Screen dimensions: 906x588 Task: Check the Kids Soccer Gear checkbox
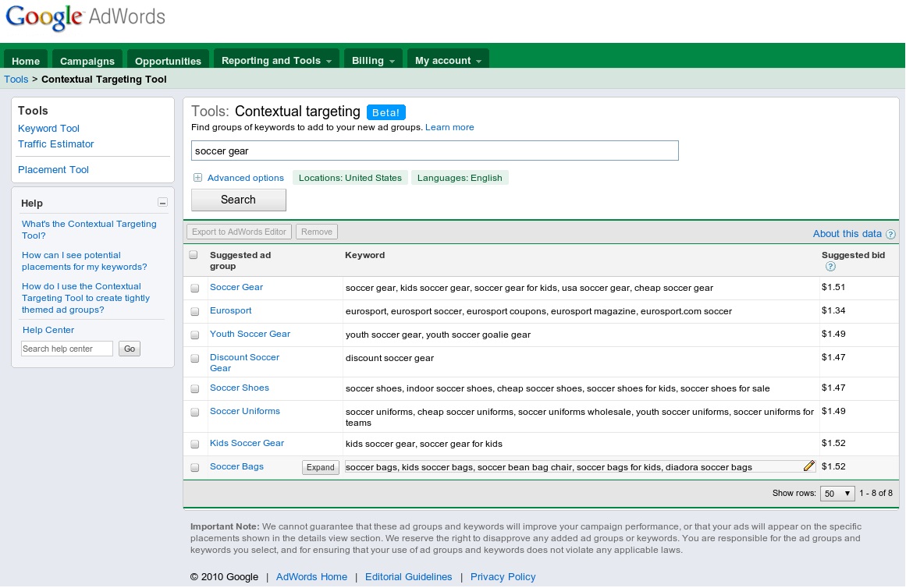pyautogui.click(x=195, y=445)
